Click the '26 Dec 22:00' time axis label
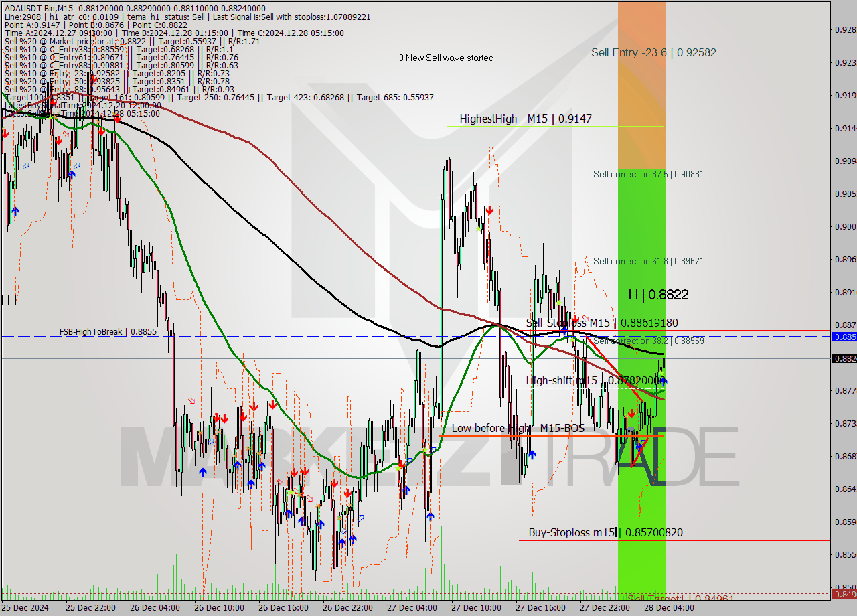This screenshot has height=616, width=857. tap(347, 607)
